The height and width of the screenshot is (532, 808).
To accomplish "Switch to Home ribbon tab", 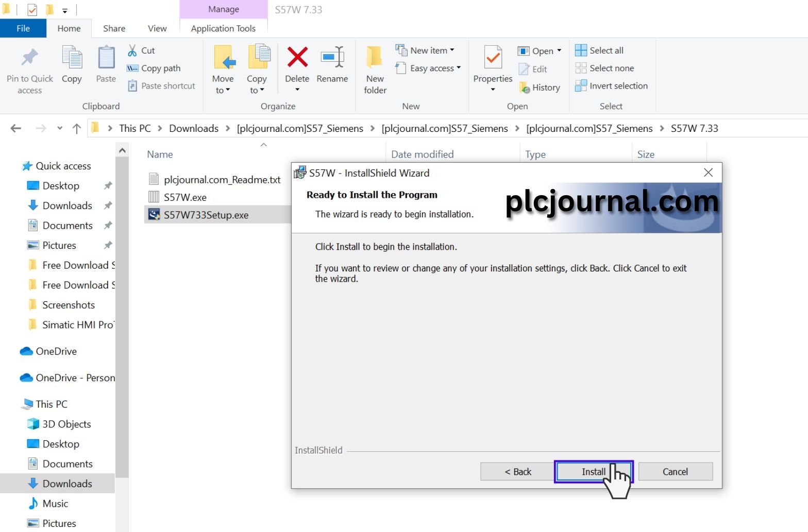I will pyautogui.click(x=69, y=28).
